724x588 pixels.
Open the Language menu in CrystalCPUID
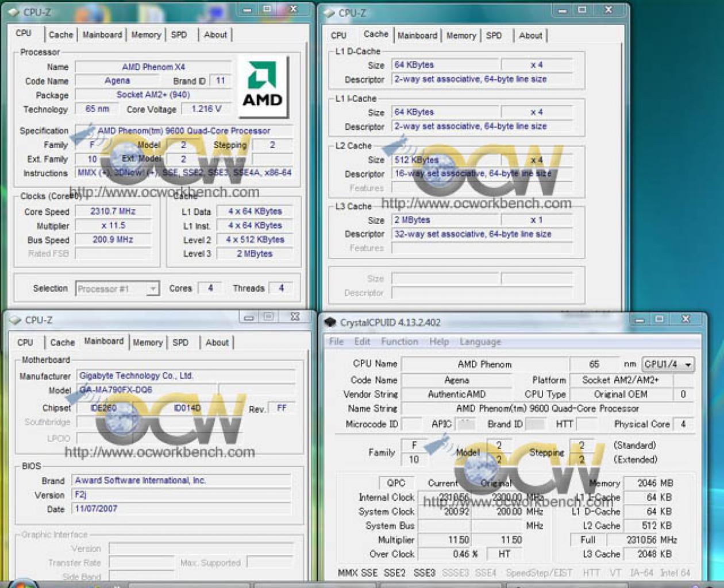click(x=480, y=342)
